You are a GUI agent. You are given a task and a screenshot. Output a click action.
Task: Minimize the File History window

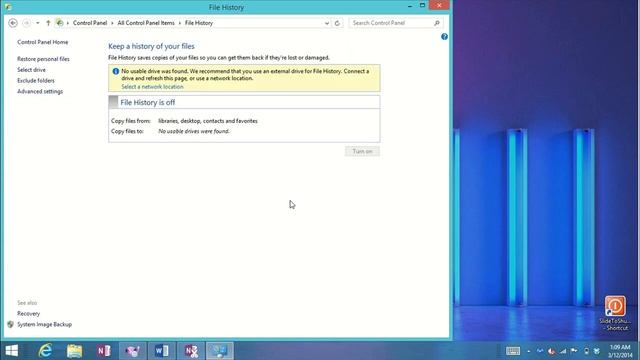(x=410, y=6)
